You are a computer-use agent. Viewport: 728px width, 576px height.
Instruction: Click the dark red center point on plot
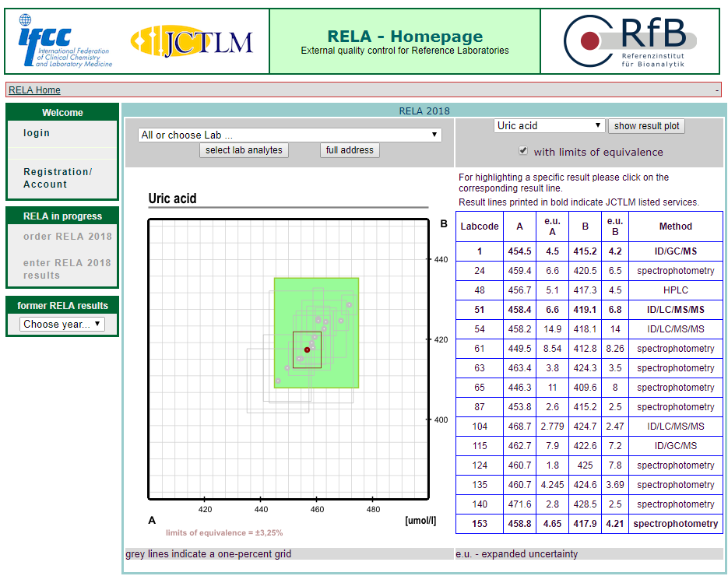click(x=307, y=350)
